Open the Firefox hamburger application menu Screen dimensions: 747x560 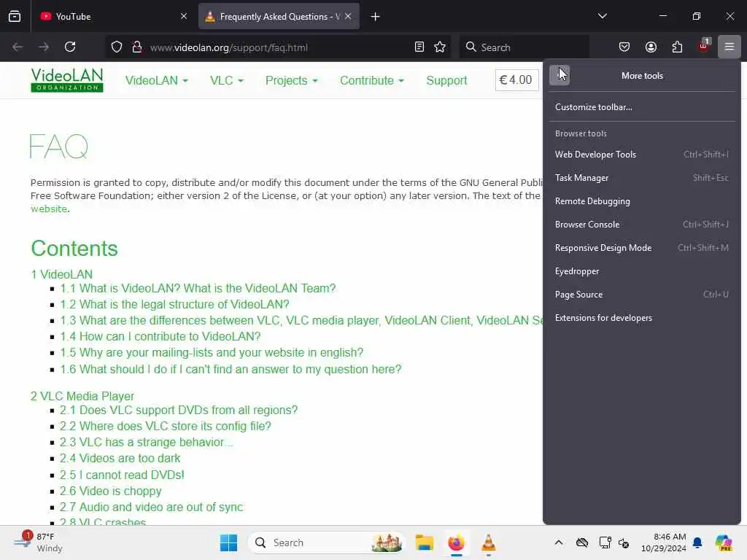click(x=729, y=47)
